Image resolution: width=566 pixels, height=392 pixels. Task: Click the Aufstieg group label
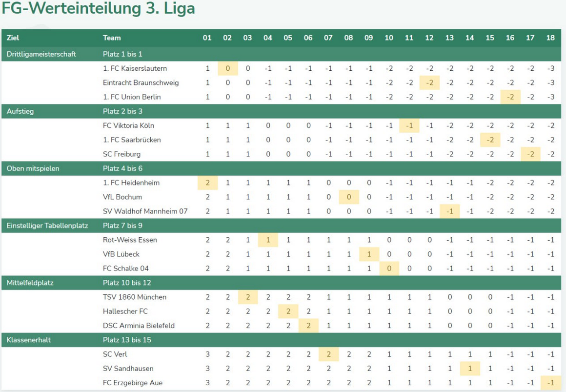click(20, 111)
